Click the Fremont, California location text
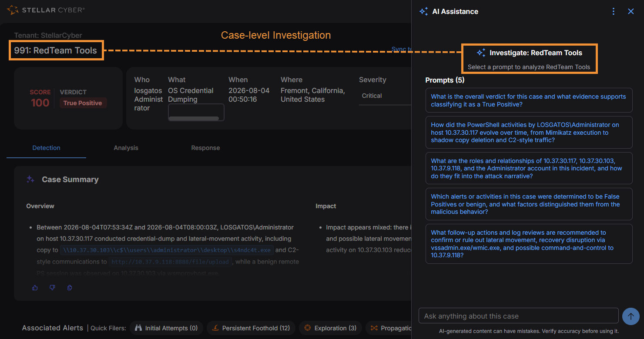Screen dimensions: 644x339 tap(313, 95)
